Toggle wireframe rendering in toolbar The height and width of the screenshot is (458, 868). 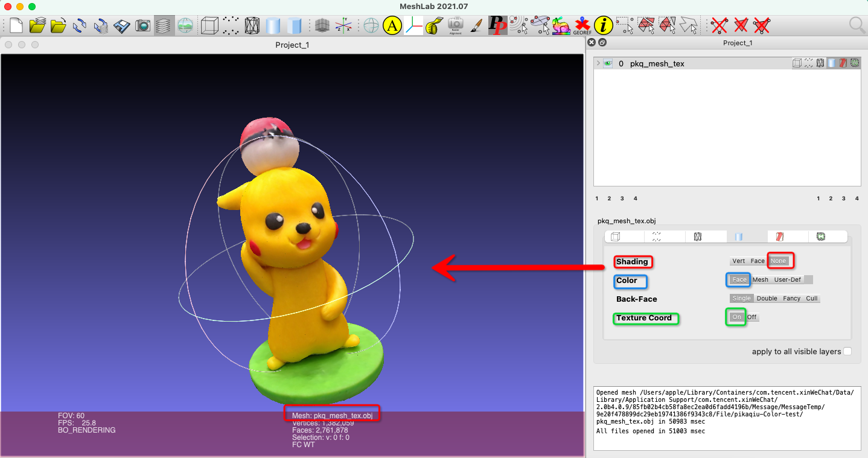(252, 25)
